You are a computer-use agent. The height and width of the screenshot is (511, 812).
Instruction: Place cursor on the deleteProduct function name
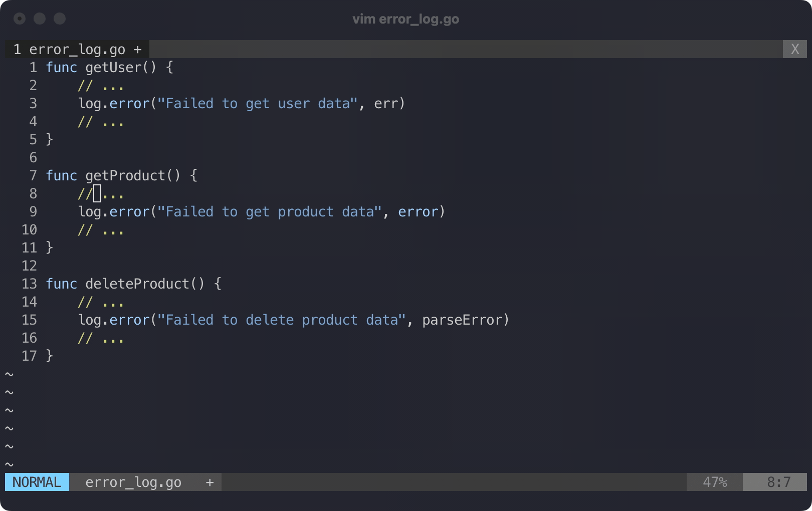137,284
